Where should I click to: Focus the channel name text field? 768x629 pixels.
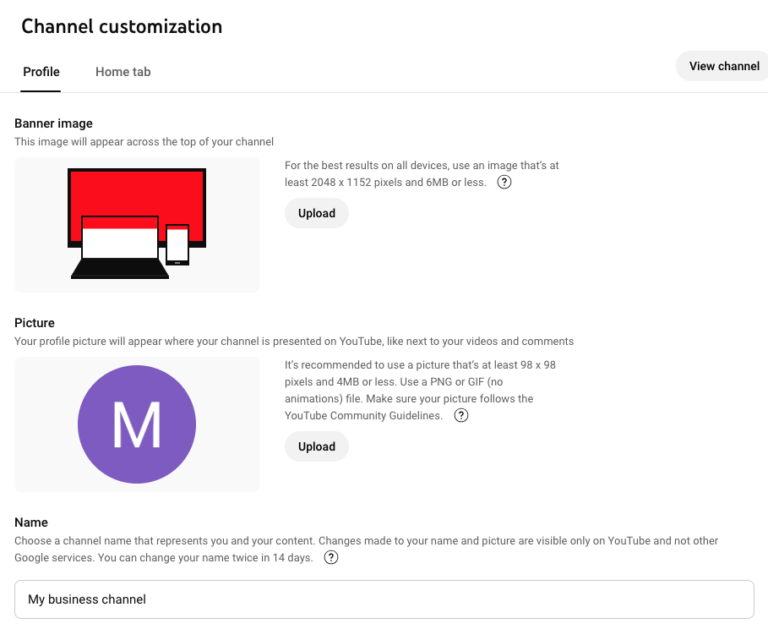384,599
